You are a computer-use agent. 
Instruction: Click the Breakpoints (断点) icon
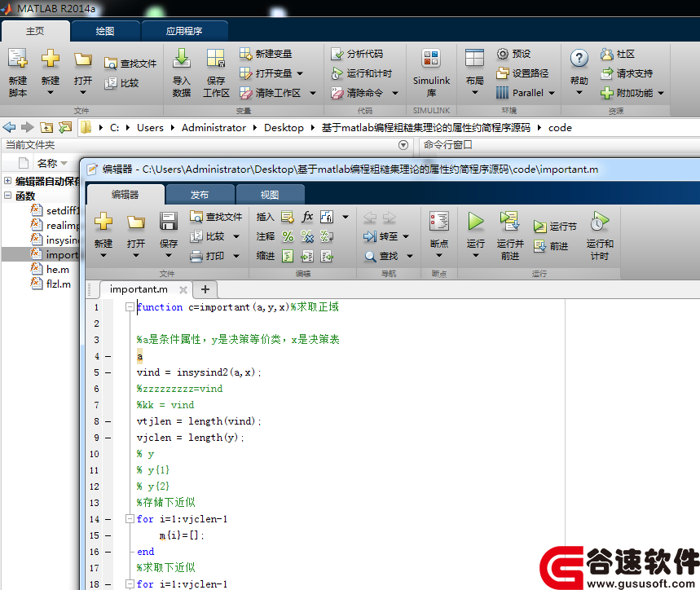[439, 221]
